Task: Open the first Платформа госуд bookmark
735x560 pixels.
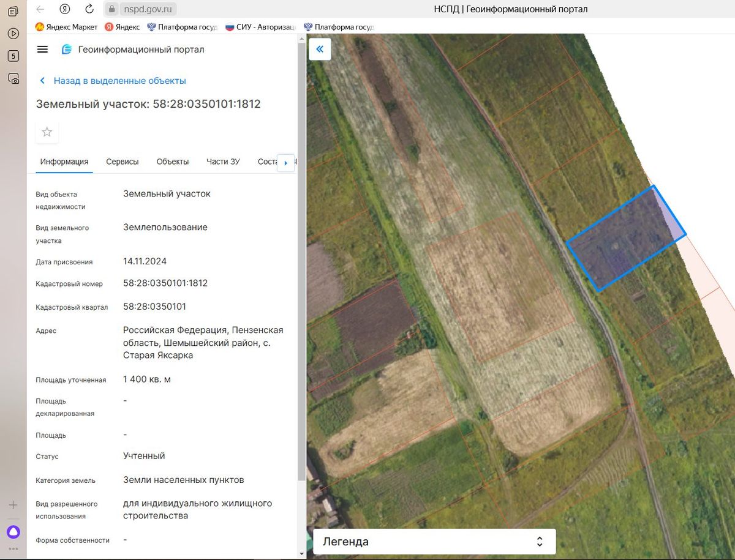Action: coord(183,27)
